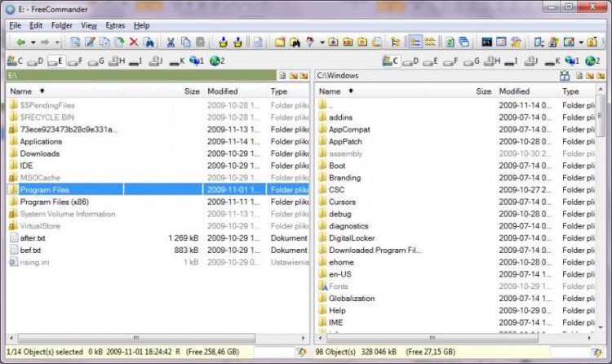Image resolution: width=612 pixels, height=364 pixels.
Task: Click the favorites folder icon with star
Action: pyautogui.click(x=333, y=42)
